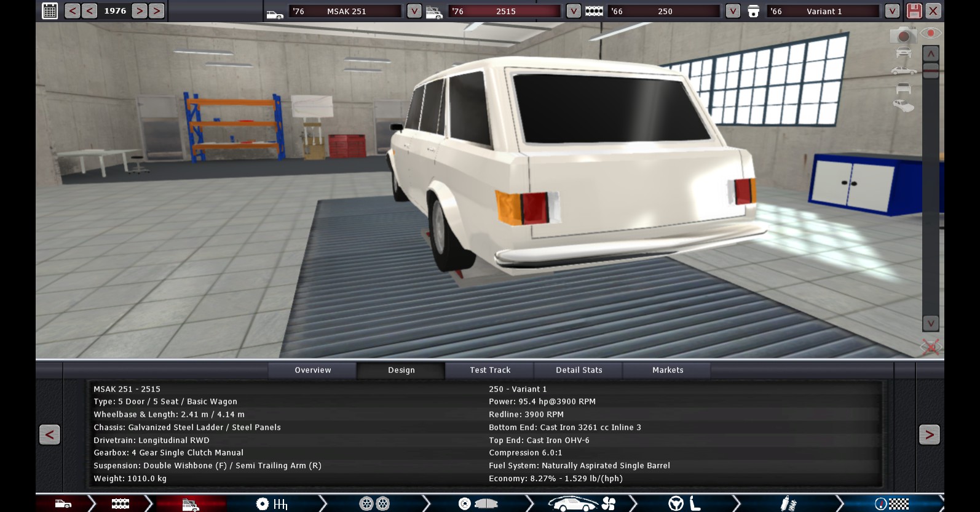Click the 'Weight: 1010.0 kg' line
This screenshot has width=980, height=512.
130,478
